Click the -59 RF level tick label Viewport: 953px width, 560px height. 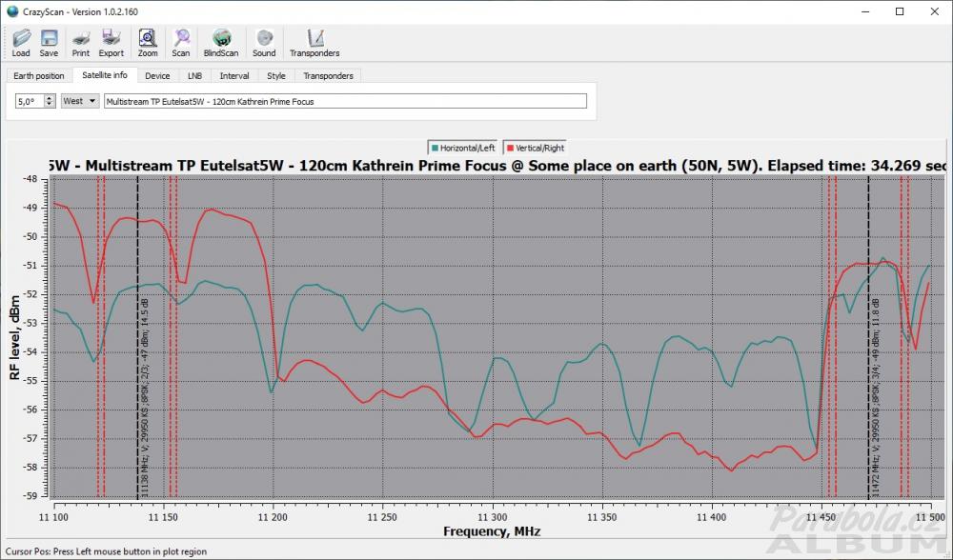click(x=30, y=495)
